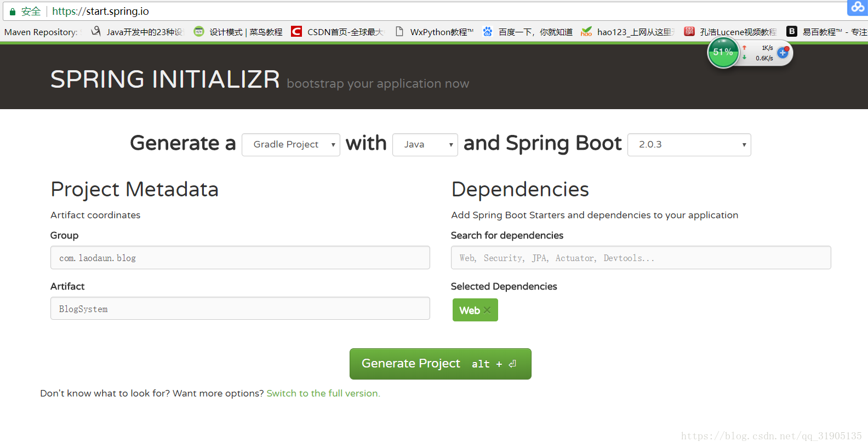Click the Group input field
The height and width of the screenshot is (447, 868).
[240, 258]
